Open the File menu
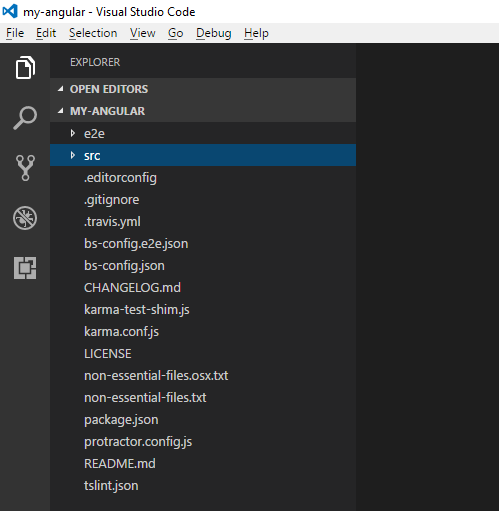The width and height of the screenshot is (499, 511). coord(15,33)
